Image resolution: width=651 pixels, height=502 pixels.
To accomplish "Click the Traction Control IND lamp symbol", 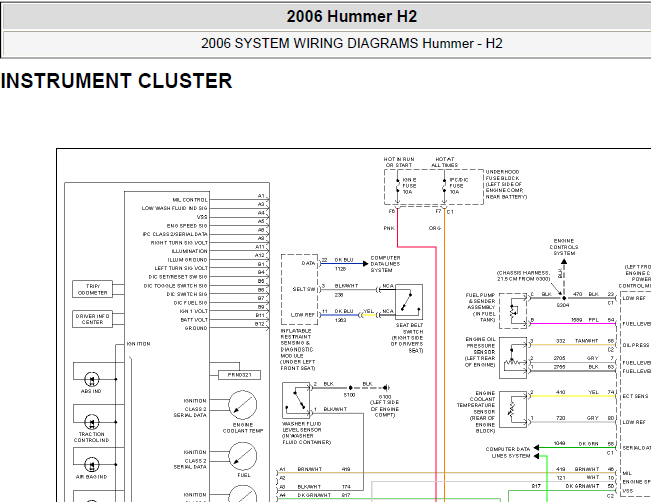I will point(92,422).
